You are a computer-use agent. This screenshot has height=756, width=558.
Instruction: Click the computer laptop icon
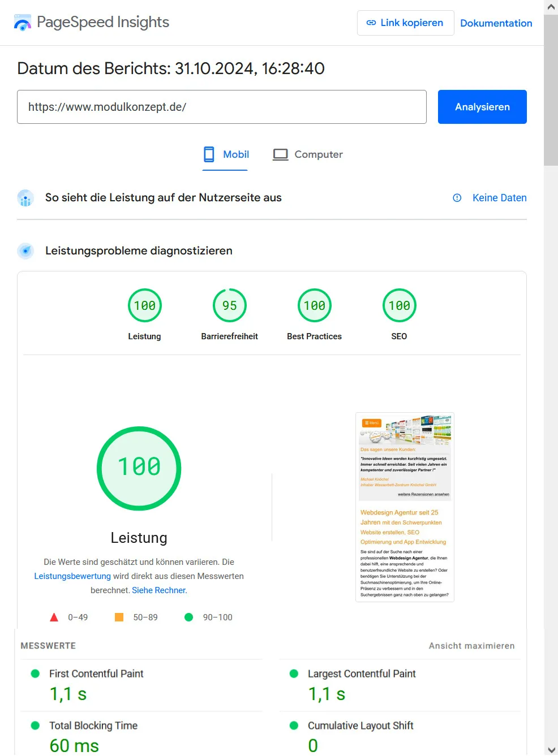click(280, 154)
